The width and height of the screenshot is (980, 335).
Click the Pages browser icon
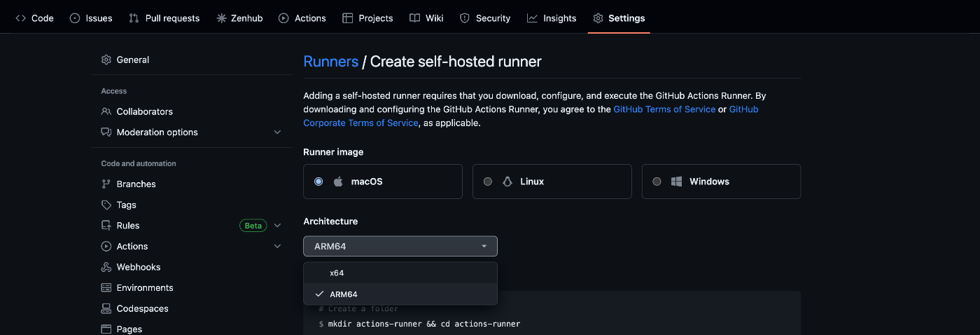coord(106,329)
